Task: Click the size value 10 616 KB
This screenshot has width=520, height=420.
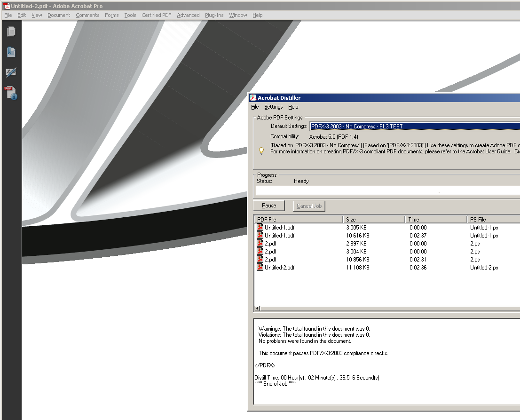Action: tap(357, 236)
